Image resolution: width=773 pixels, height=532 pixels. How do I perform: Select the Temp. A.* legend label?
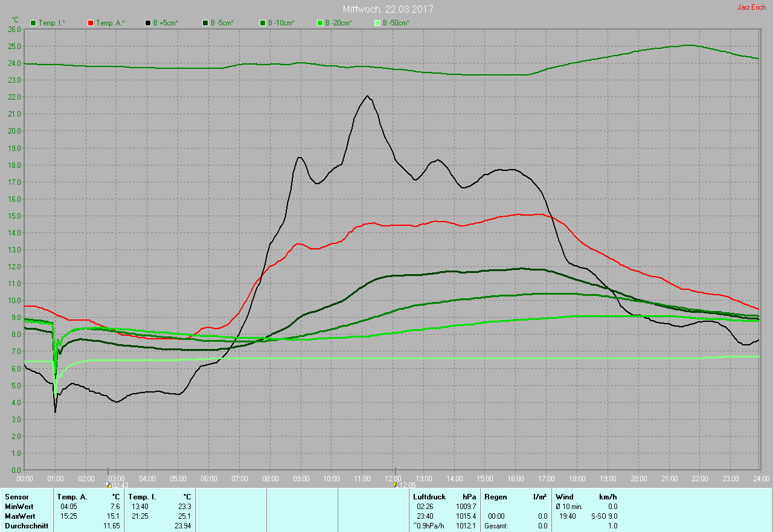click(x=111, y=23)
